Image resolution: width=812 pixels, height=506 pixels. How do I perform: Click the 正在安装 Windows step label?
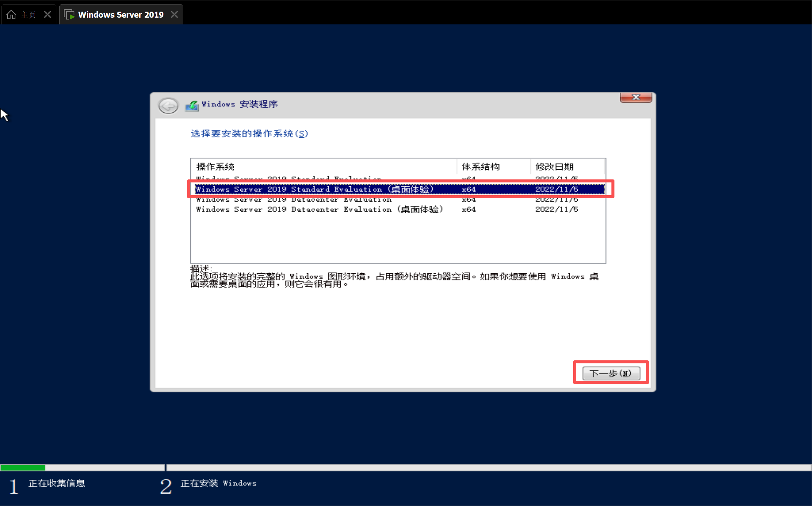click(x=219, y=483)
